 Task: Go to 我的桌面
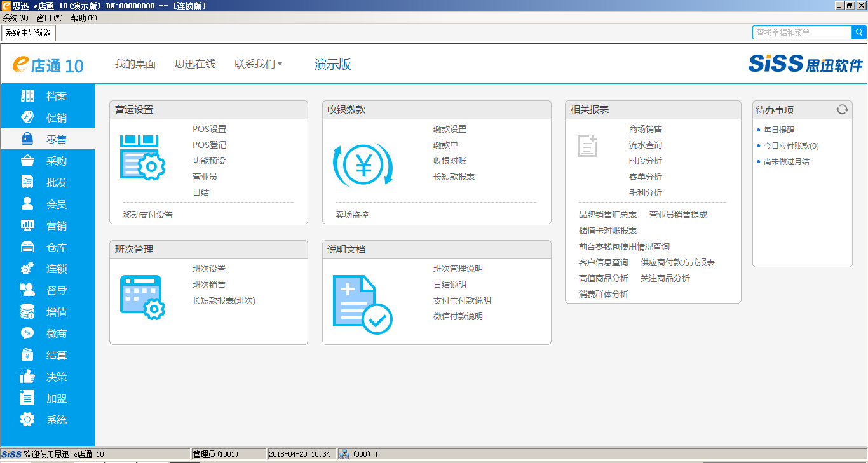(x=135, y=64)
